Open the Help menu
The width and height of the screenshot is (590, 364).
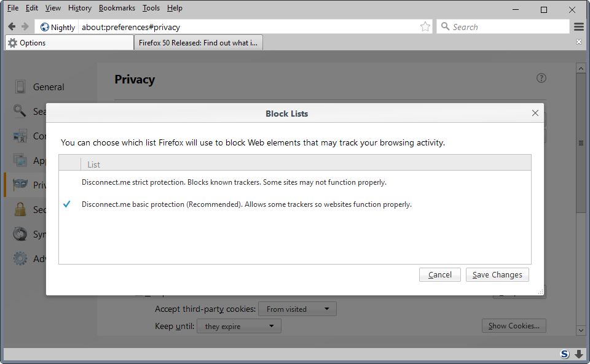tap(175, 8)
